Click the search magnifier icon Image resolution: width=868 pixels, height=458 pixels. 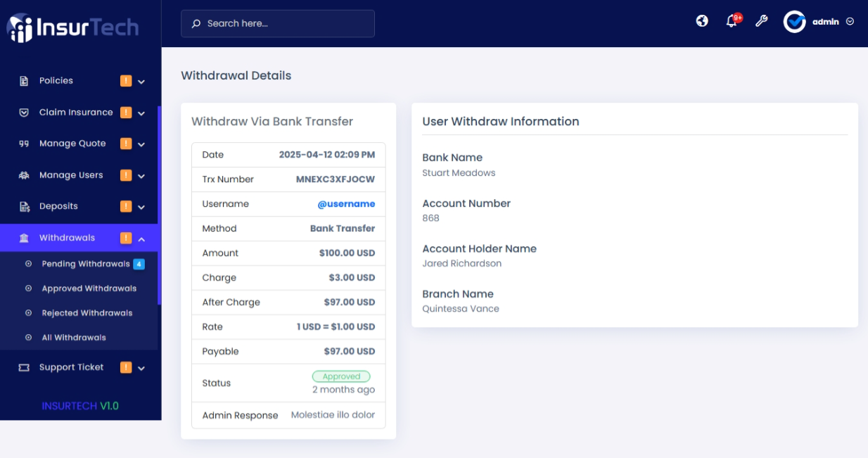tap(196, 23)
